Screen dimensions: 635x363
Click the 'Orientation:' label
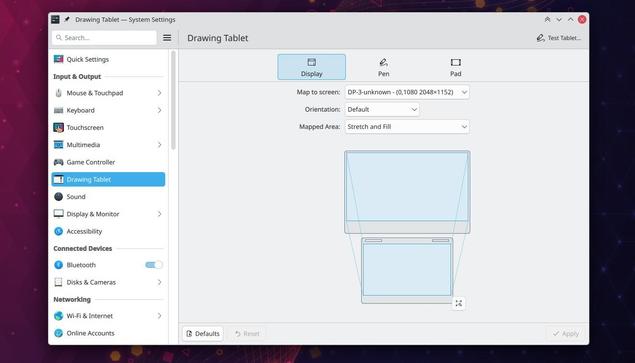click(x=322, y=109)
